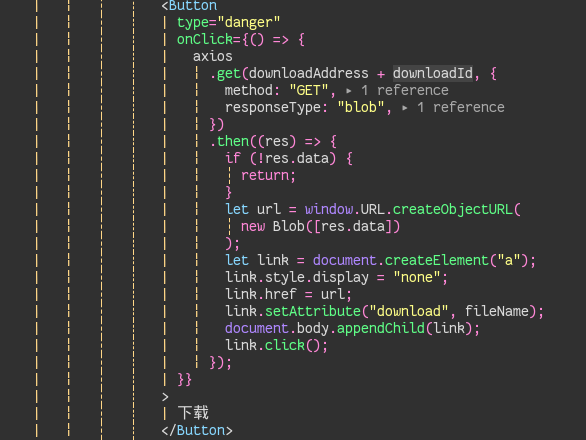Click the .get method call

click(x=225, y=73)
